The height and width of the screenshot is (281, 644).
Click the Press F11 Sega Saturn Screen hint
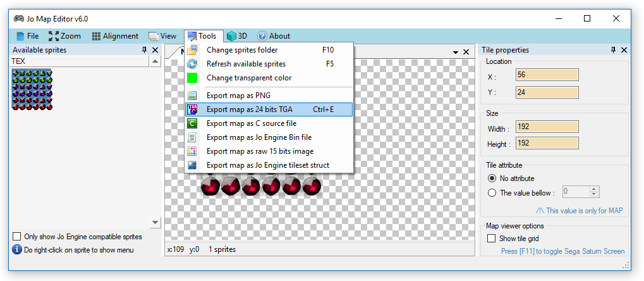coord(562,251)
